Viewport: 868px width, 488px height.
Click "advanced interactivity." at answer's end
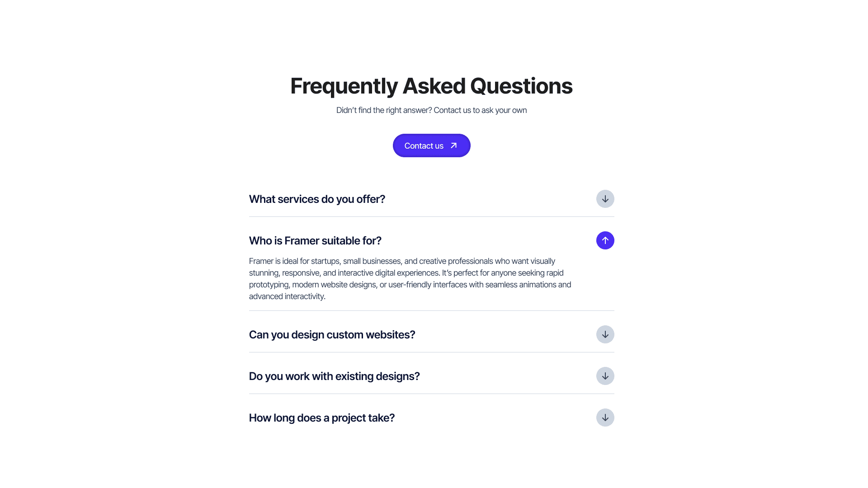point(287,296)
